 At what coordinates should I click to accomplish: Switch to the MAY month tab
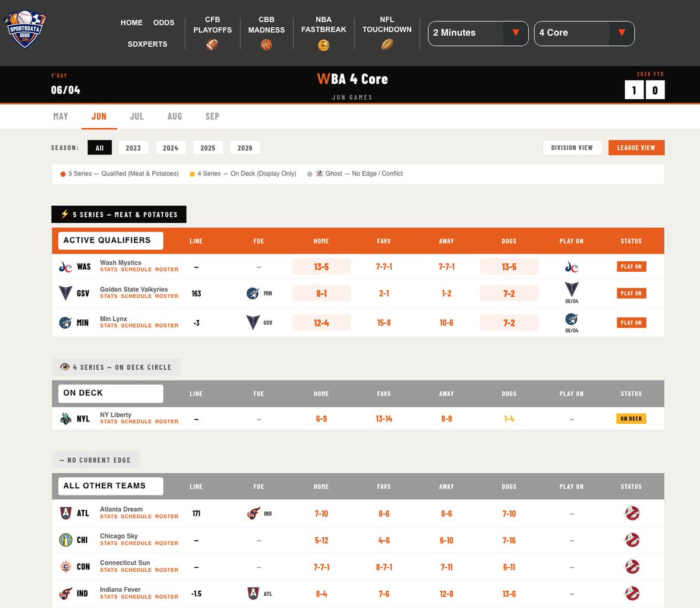click(61, 117)
